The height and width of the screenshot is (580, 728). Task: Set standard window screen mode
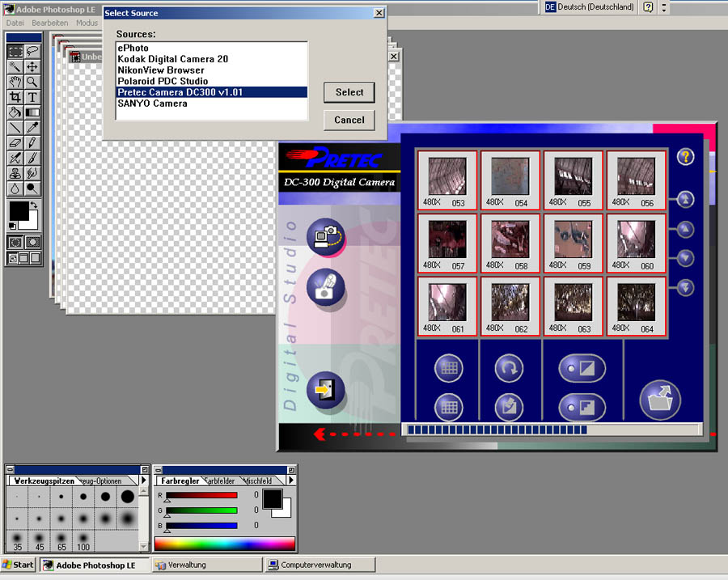(x=13, y=258)
